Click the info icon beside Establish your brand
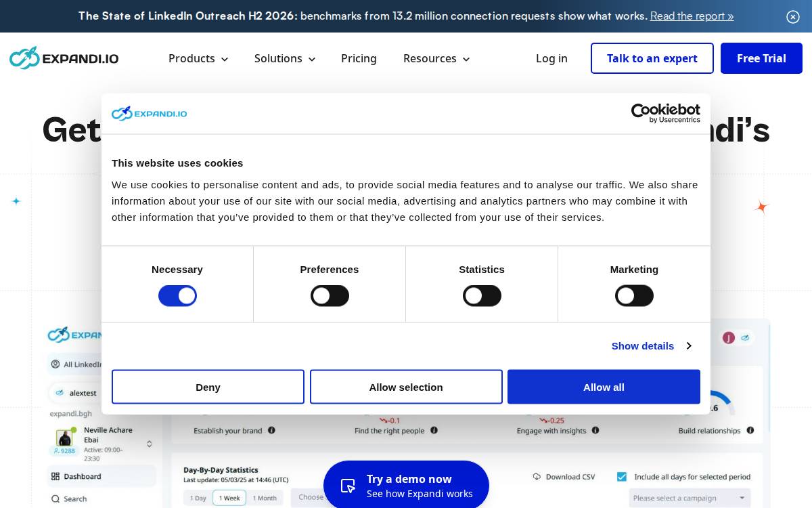The width and height of the screenshot is (812, 508). point(271,430)
